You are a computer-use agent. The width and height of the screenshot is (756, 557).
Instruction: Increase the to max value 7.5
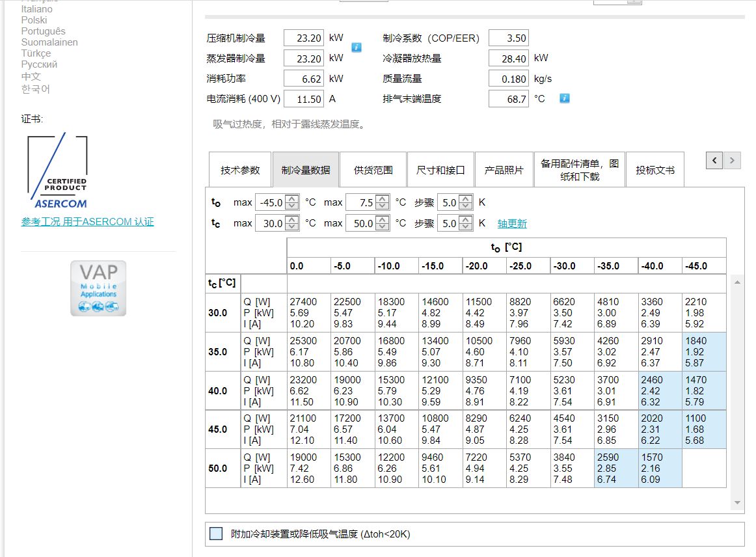point(383,198)
